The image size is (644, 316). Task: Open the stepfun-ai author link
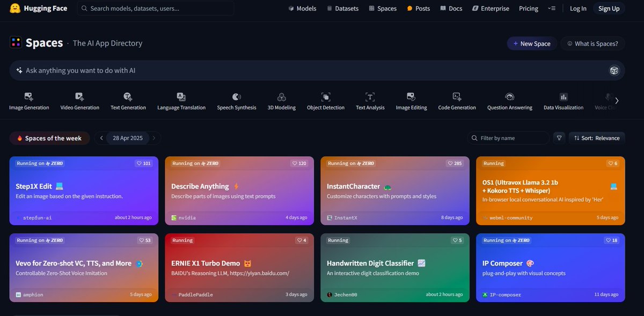(33, 218)
